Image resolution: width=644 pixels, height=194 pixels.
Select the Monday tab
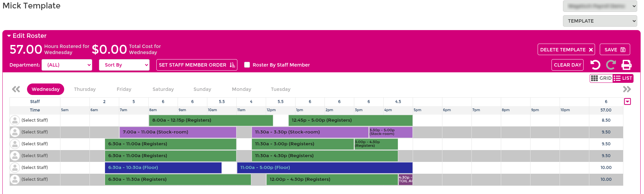tap(241, 89)
